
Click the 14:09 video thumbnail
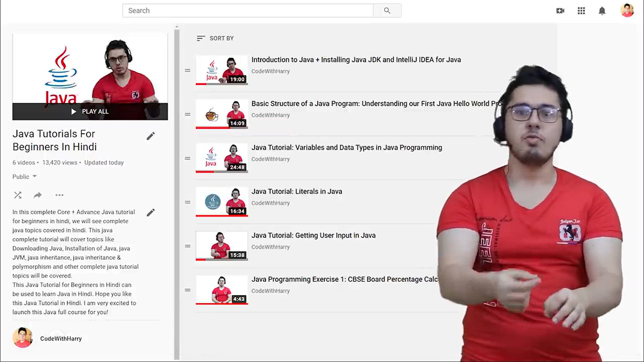[222, 114]
